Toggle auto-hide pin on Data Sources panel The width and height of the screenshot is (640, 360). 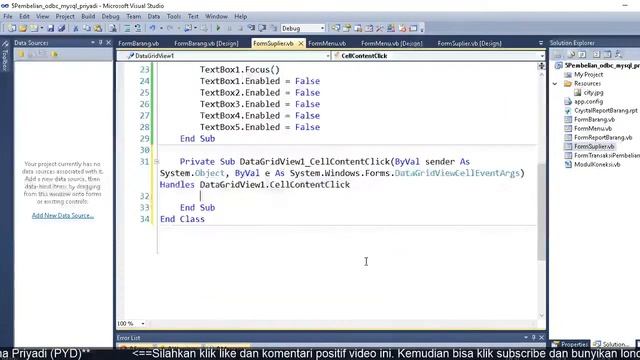point(100,42)
